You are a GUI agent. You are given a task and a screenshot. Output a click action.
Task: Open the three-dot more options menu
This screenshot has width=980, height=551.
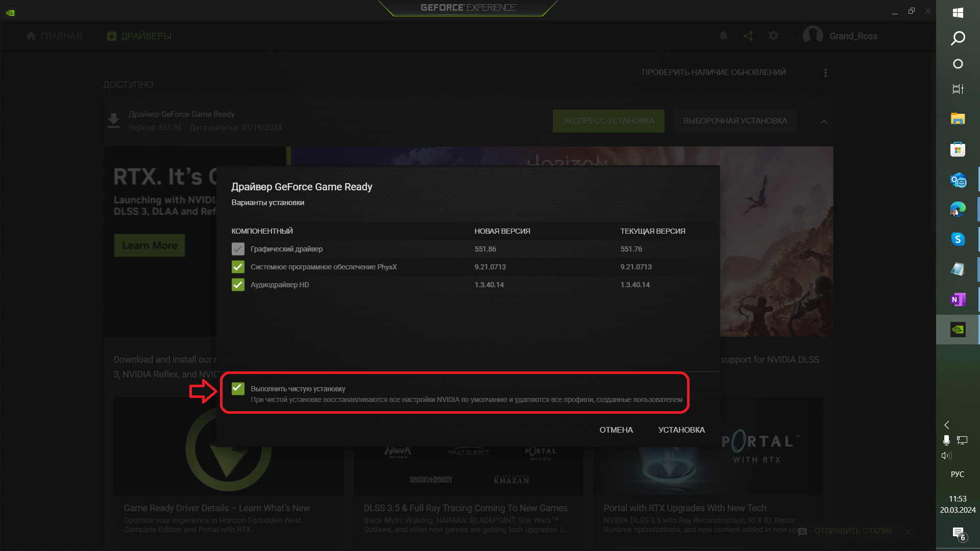point(825,72)
